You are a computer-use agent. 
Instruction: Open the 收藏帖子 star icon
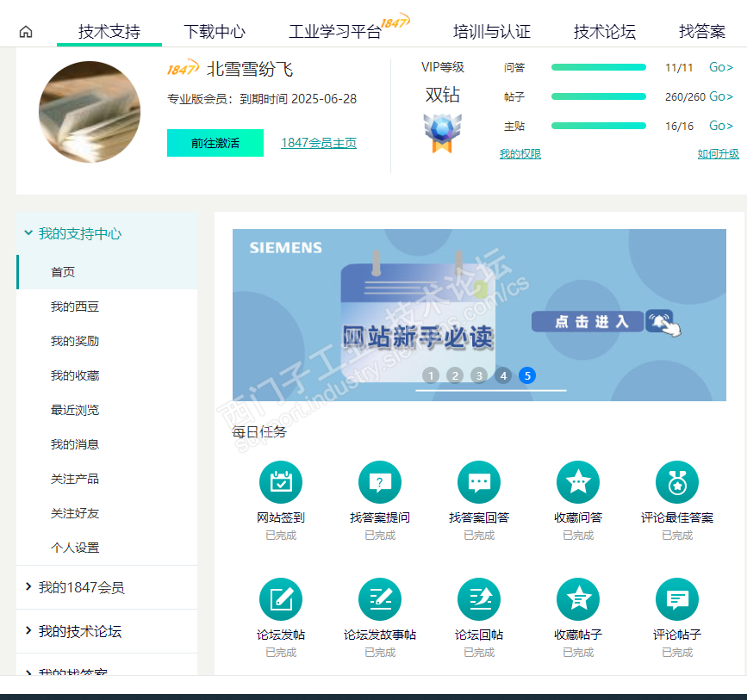tap(578, 599)
